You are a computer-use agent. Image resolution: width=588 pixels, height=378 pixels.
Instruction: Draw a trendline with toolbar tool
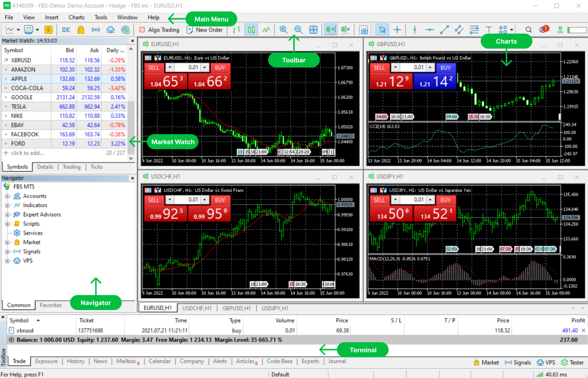pos(444,30)
